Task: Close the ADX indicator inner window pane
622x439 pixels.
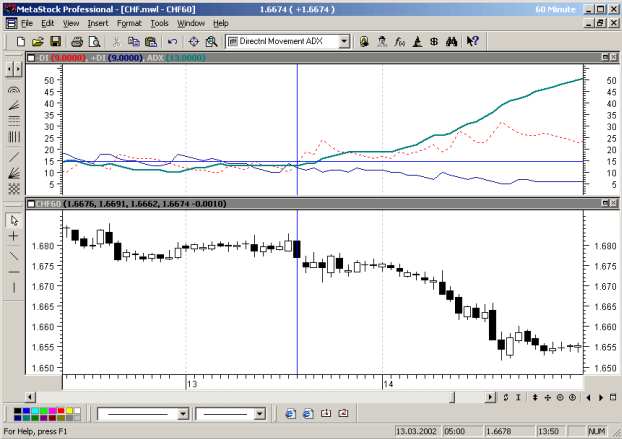Action: tap(613, 58)
